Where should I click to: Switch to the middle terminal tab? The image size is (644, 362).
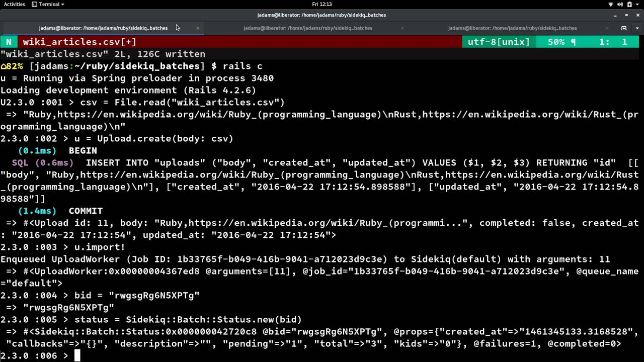click(x=308, y=28)
